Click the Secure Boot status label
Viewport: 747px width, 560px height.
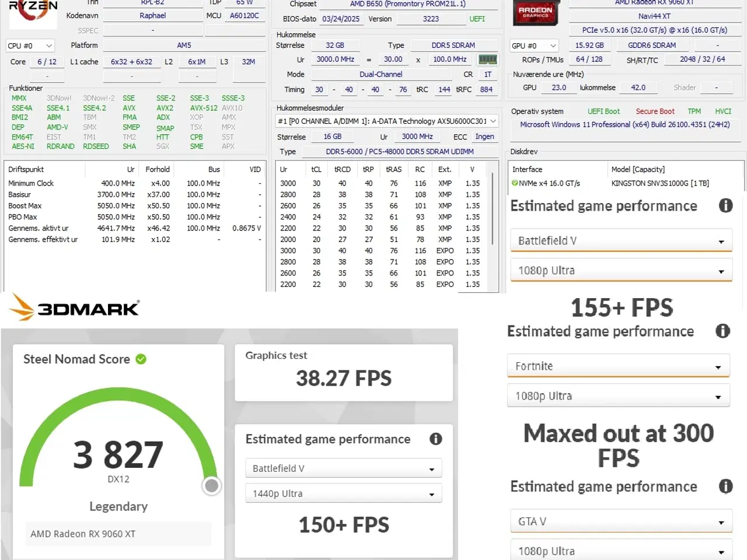pos(655,111)
